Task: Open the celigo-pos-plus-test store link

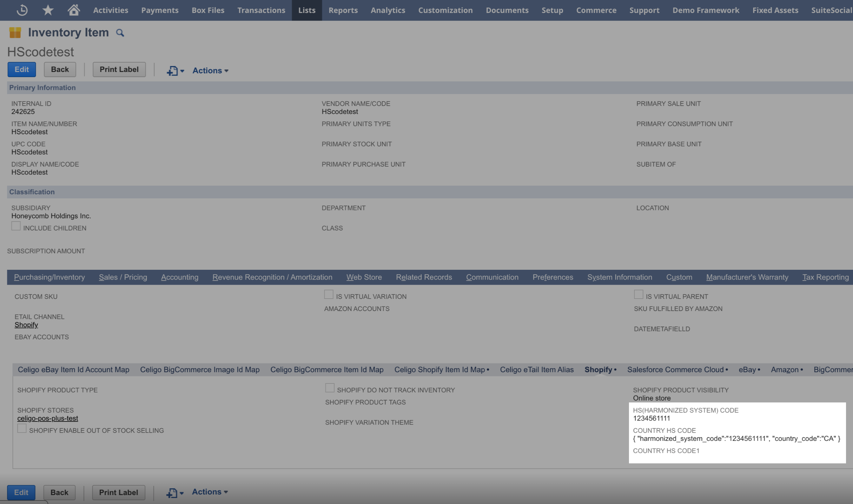Action: click(x=48, y=418)
